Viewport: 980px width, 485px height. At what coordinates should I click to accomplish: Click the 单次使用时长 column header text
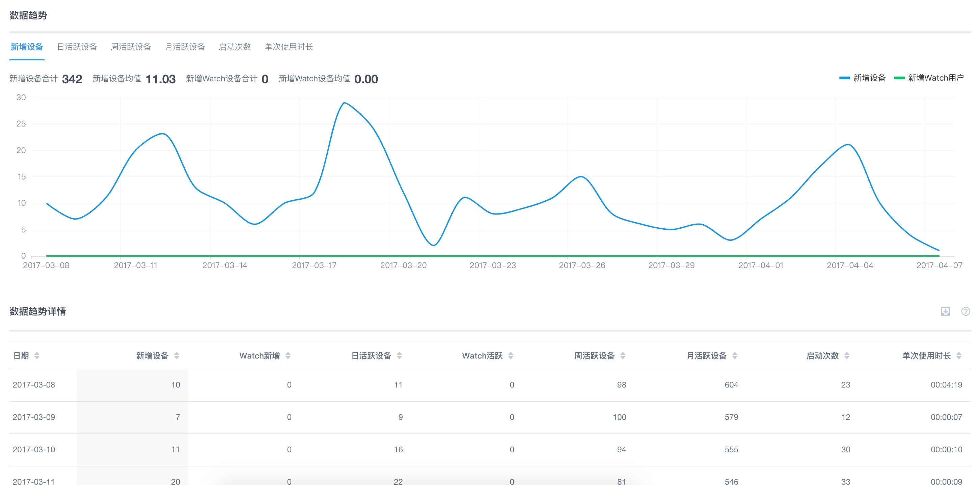coord(926,355)
